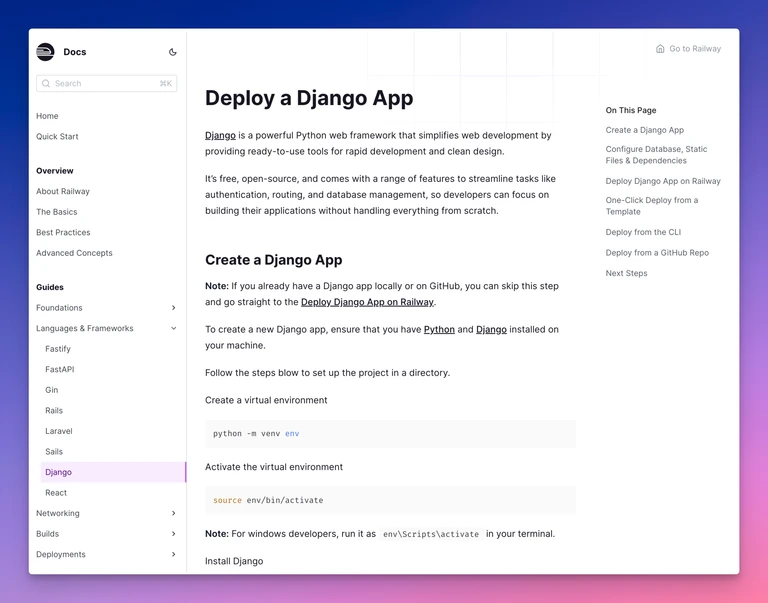Click Install Django text
Screen dimensions: 768x603
coord(234,561)
